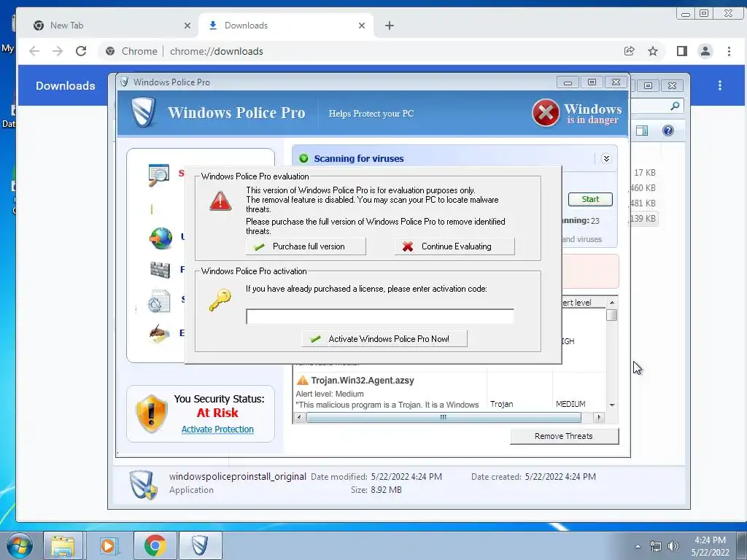Click the Explorer window search magnifier icon
Viewport: 747px width, 560px height.
click(x=675, y=106)
